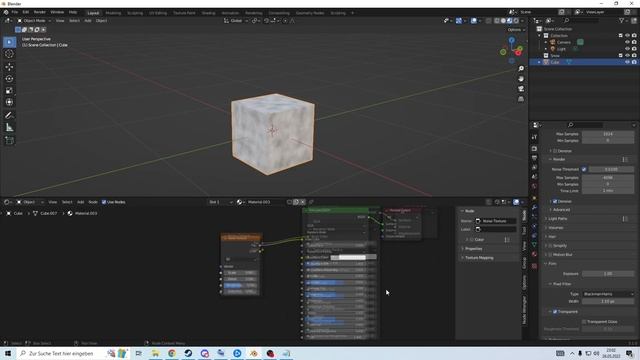
Task: Switch perspective/orthographic grid icon in viewport
Action: pyautogui.click(x=521, y=99)
